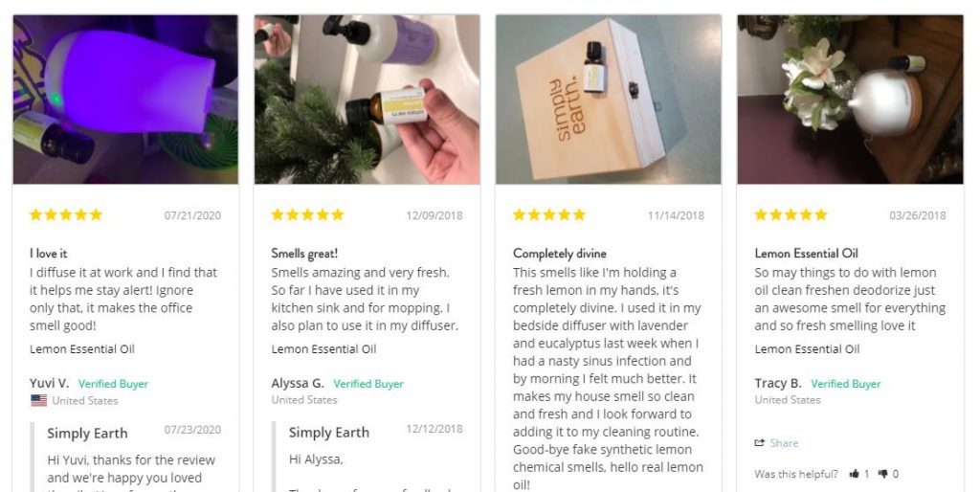The width and height of the screenshot is (980, 492).
Task: Click the share arrow icon under Tracy B.
Action: coord(759,442)
